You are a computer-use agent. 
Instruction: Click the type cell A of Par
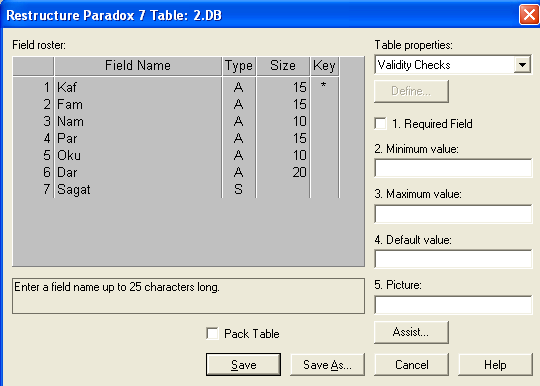(239, 138)
